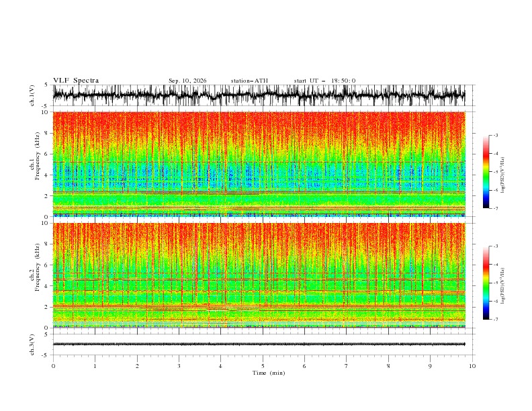
Task: Click the ch.1 spectrogram color bar
Action: tap(486, 171)
